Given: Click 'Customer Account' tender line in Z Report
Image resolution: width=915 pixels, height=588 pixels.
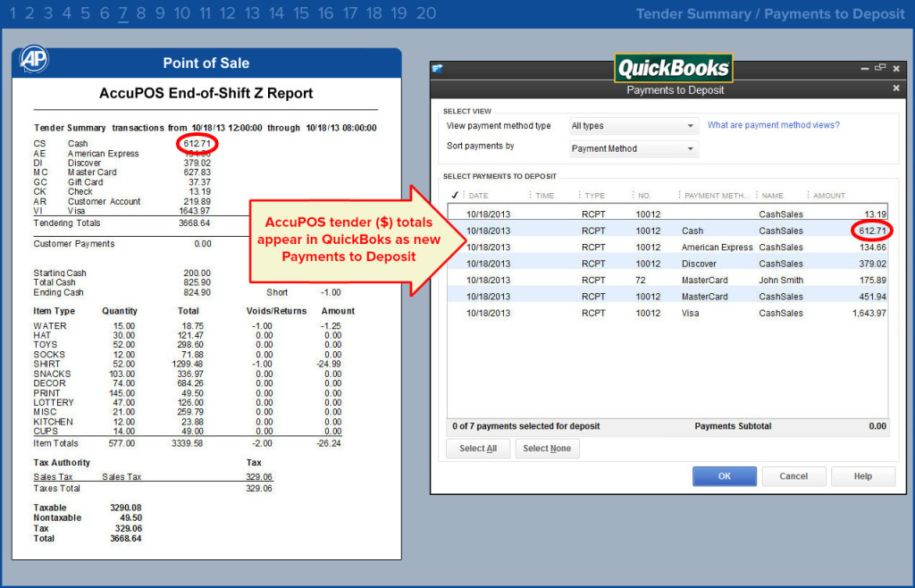Looking at the screenshot, I should 104,201.
